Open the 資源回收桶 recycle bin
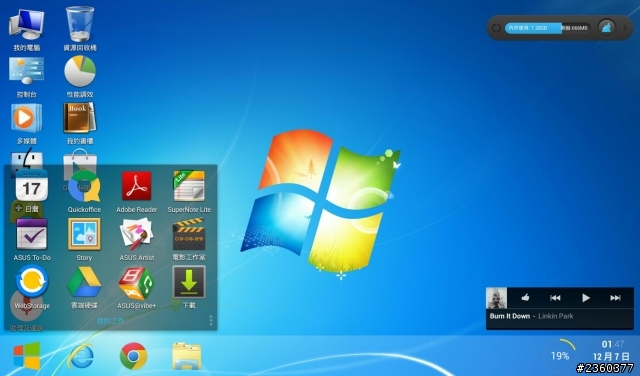 click(80, 23)
